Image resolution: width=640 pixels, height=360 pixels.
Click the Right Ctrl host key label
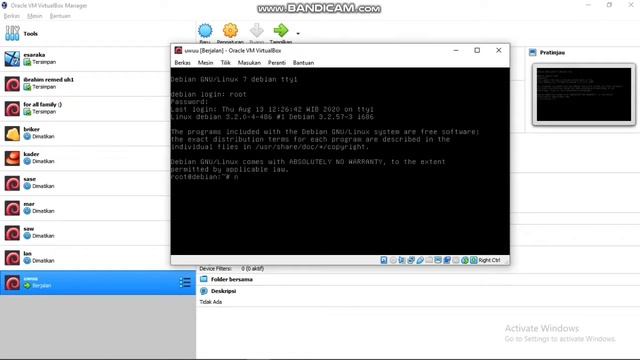point(489,260)
